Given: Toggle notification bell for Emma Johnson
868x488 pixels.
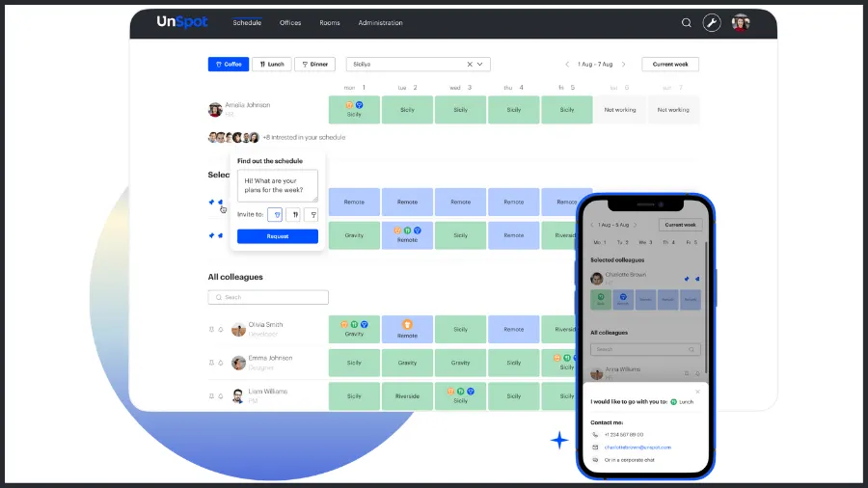Looking at the screenshot, I should coord(220,363).
